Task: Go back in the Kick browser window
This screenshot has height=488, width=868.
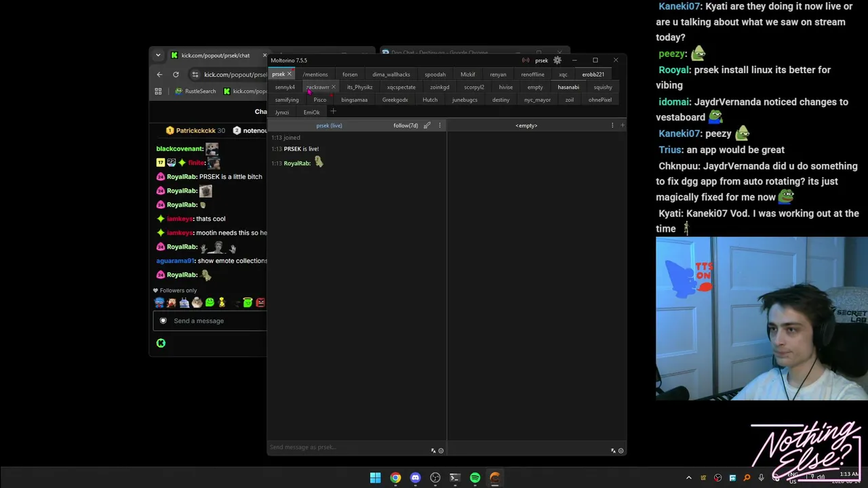Action: (159, 75)
